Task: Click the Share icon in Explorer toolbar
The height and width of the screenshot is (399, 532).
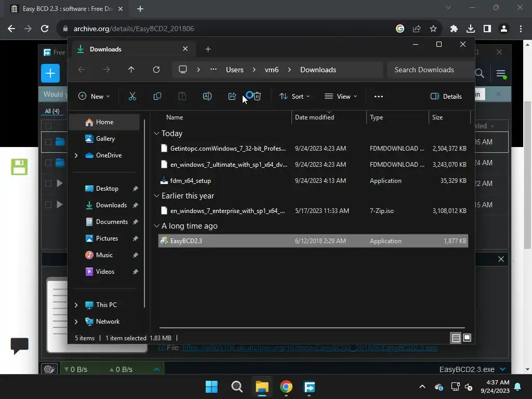Action: point(232,96)
